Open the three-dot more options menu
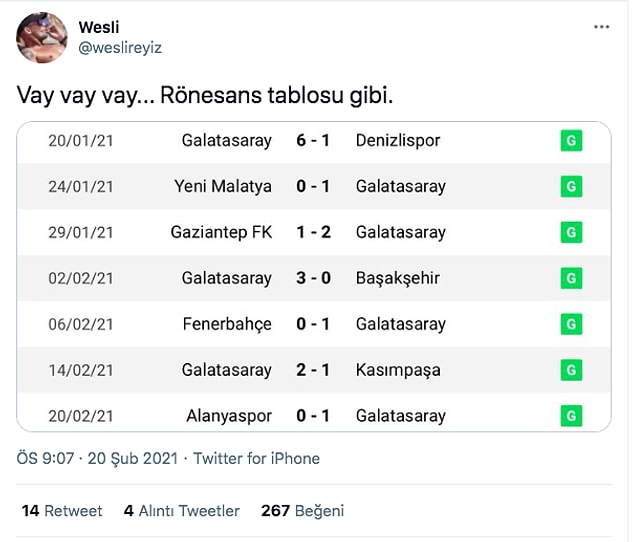 [601, 27]
